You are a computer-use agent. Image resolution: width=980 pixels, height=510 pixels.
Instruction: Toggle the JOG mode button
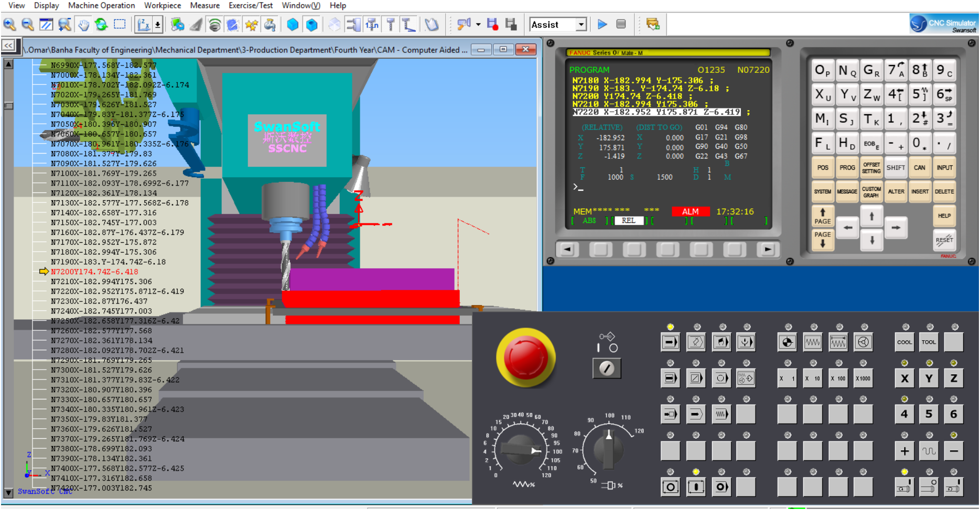coord(813,342)
